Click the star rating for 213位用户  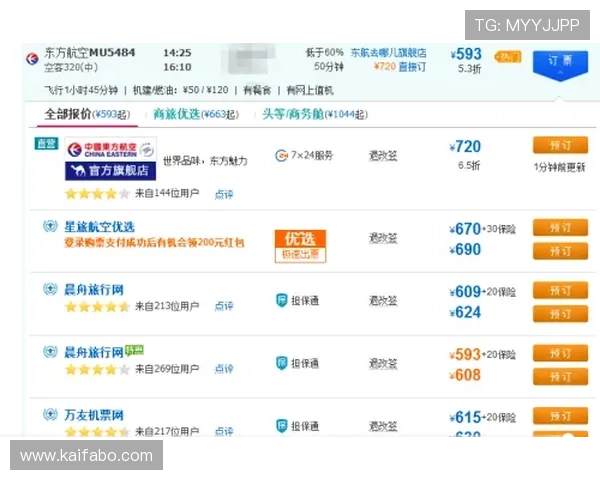pos(97,306)
